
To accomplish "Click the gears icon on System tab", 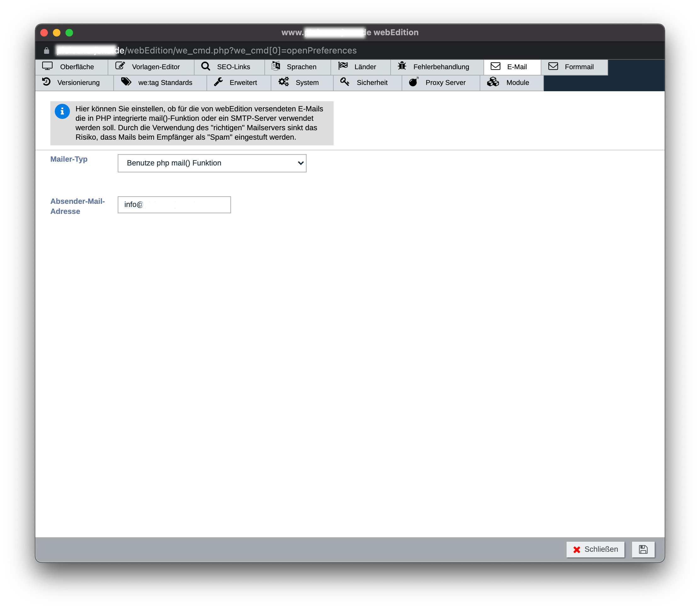I will tap(284, 81).
